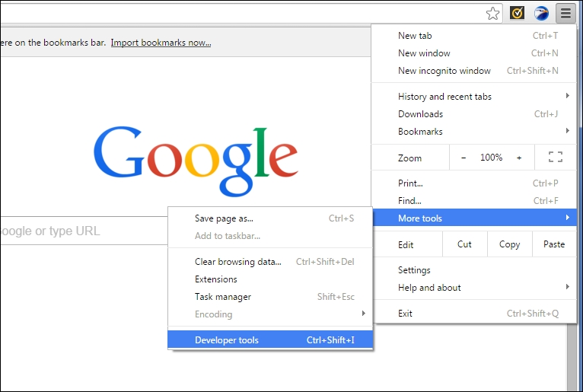
Task: Click Import bookmarks now link
Action: pos(161,43)
